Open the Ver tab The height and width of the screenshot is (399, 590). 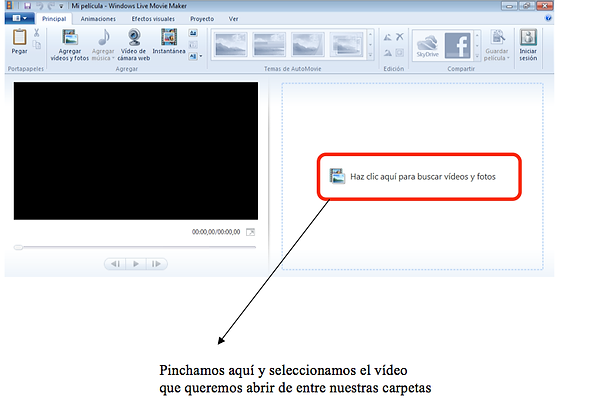(233, 19)
